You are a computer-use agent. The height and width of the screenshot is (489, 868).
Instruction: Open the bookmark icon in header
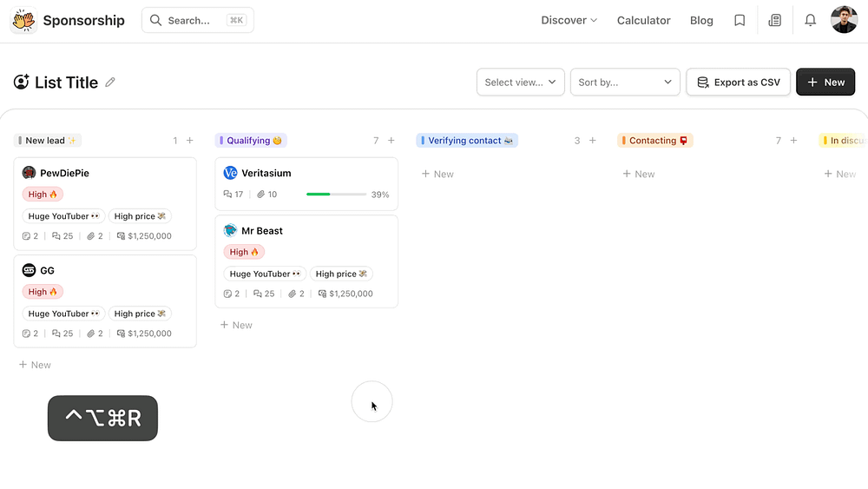click(x=740, y=21)
